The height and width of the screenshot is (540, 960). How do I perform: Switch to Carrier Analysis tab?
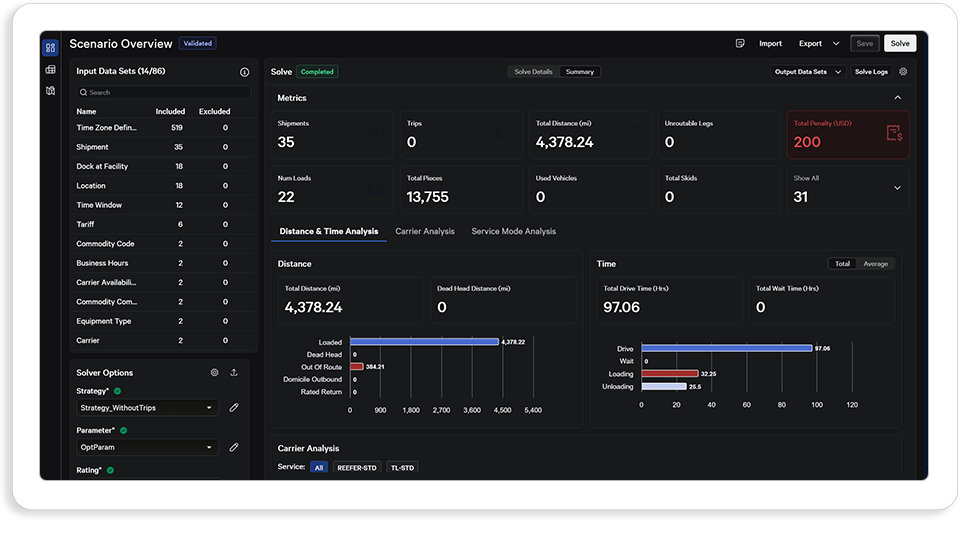(425, 231)
